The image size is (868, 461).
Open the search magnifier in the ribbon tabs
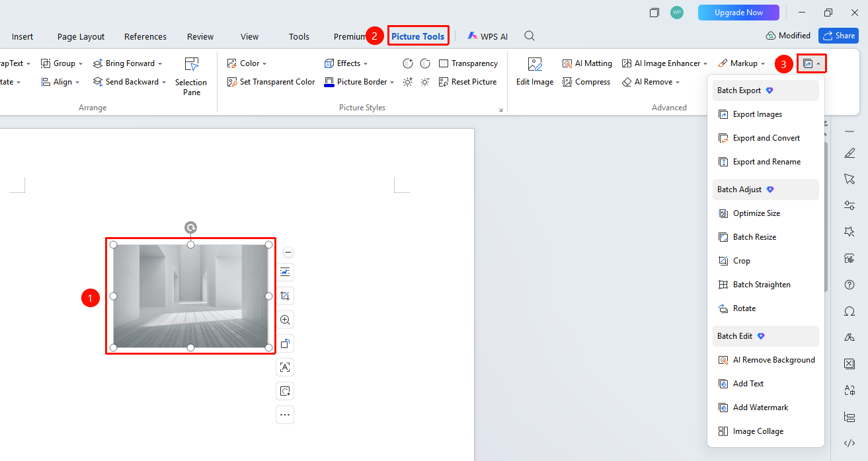tap(530, 36)
